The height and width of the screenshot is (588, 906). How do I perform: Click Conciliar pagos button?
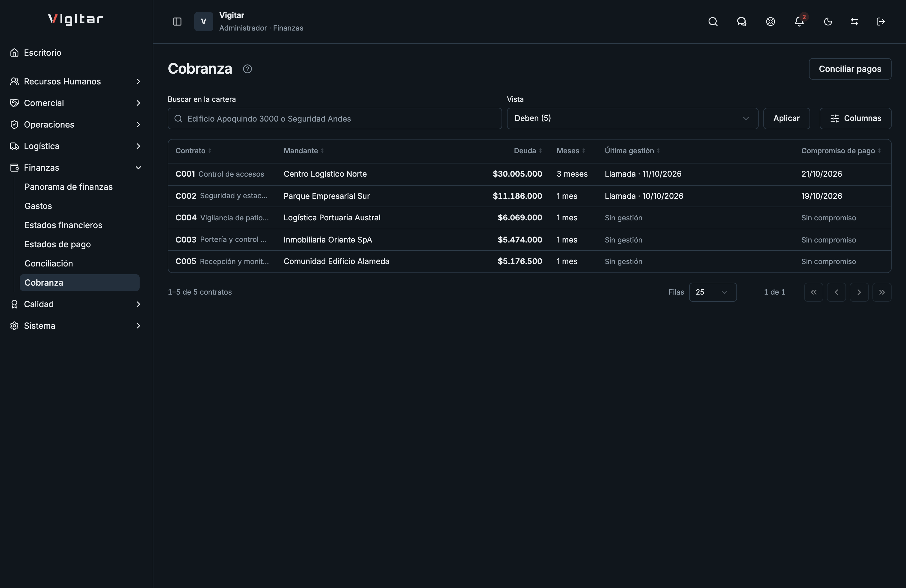click(850, 69)
